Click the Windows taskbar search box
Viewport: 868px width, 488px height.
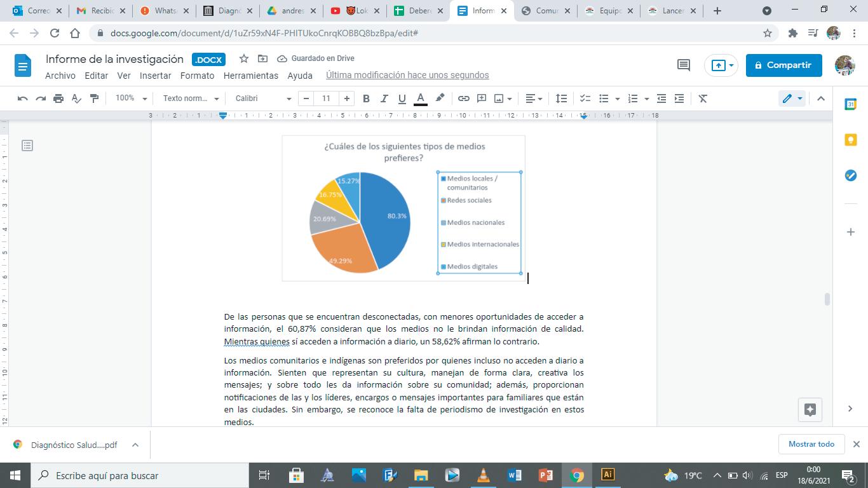139,475
